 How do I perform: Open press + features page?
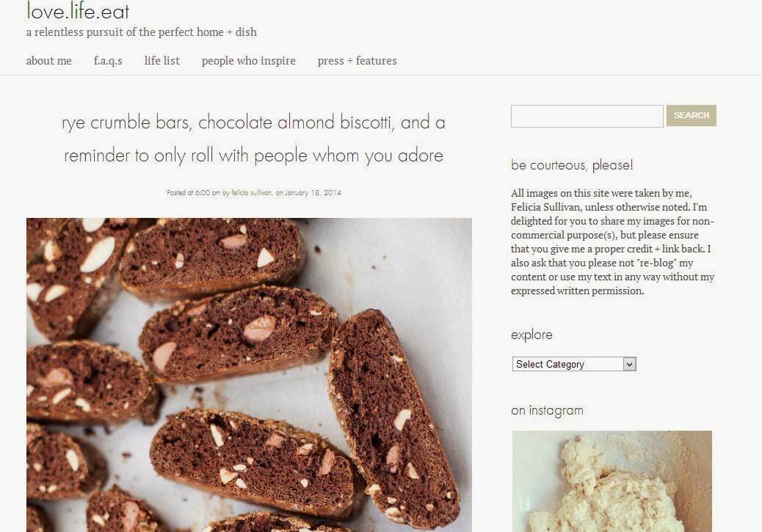click(358, 61)
